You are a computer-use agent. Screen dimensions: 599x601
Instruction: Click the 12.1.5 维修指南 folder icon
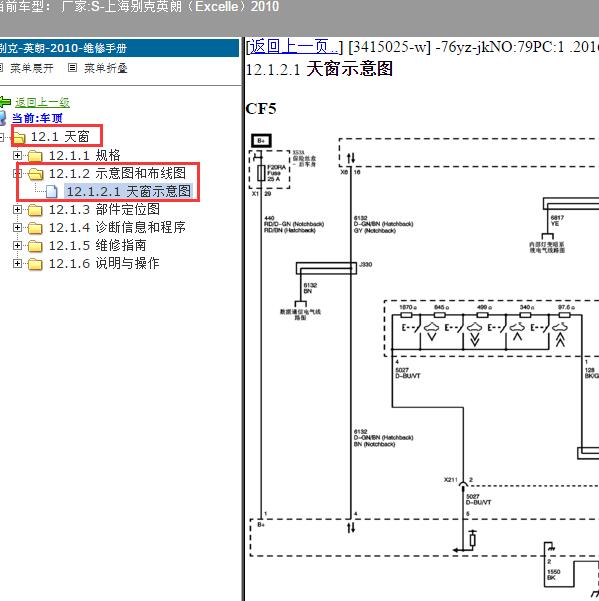click(35, 246)
